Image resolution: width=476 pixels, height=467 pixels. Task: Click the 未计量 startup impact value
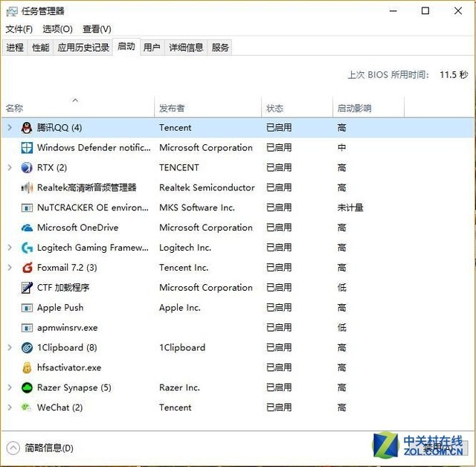350,207
